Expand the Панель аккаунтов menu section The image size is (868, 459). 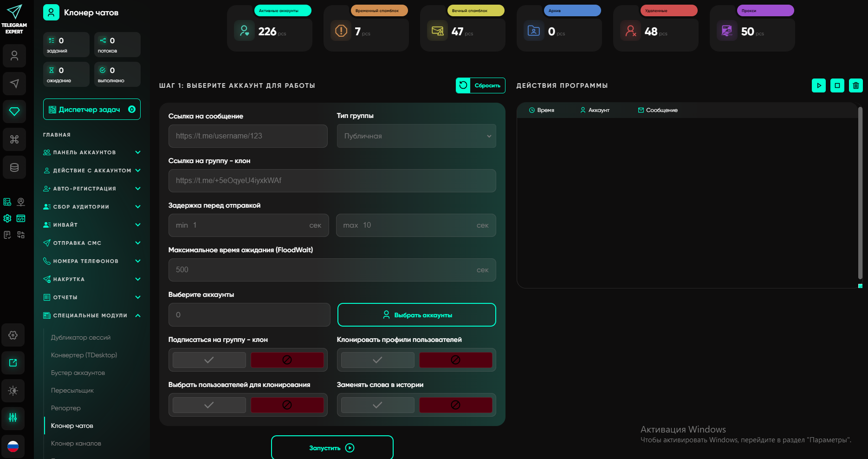(x=92, y=152)
